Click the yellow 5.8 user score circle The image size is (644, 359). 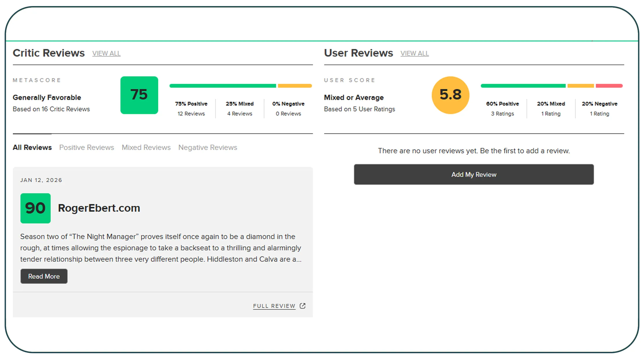click(450, 95)
